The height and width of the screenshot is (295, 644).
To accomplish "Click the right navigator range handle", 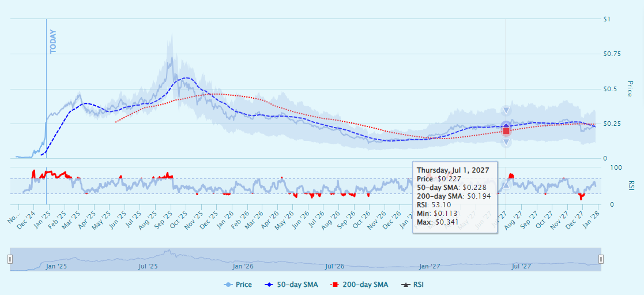I will pos(601,259).
